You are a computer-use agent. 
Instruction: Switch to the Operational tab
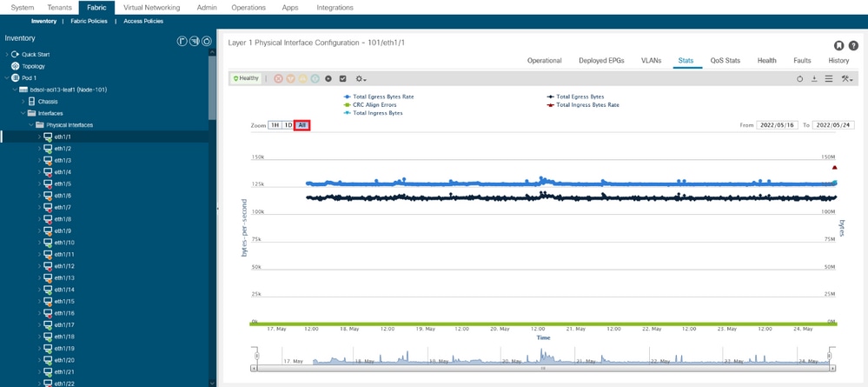click(x=544, y=60)
